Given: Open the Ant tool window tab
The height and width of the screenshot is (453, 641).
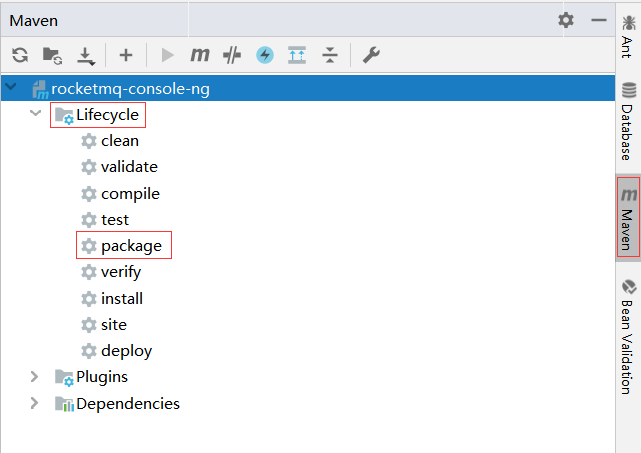Looking at the screenshot, I should coord(628,36).
